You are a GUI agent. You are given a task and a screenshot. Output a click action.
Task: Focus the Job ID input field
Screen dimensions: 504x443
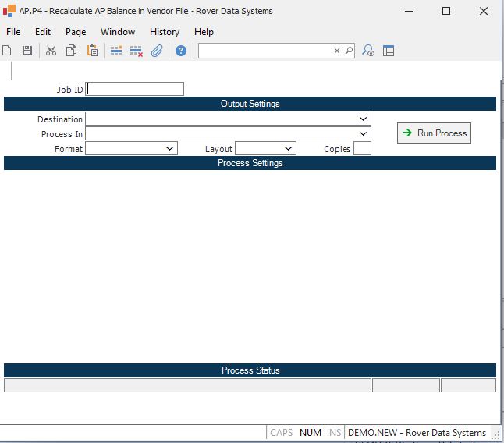(135, 90)
